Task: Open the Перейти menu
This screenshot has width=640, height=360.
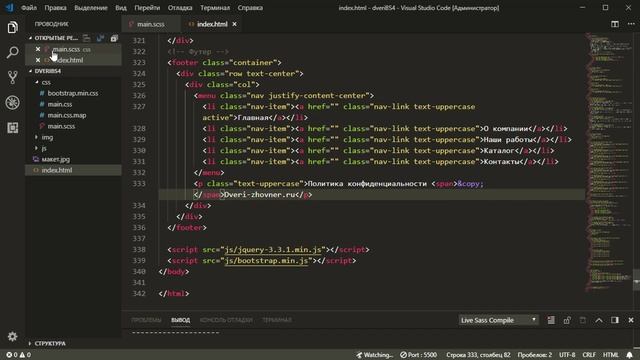Action: click(147, 8)
